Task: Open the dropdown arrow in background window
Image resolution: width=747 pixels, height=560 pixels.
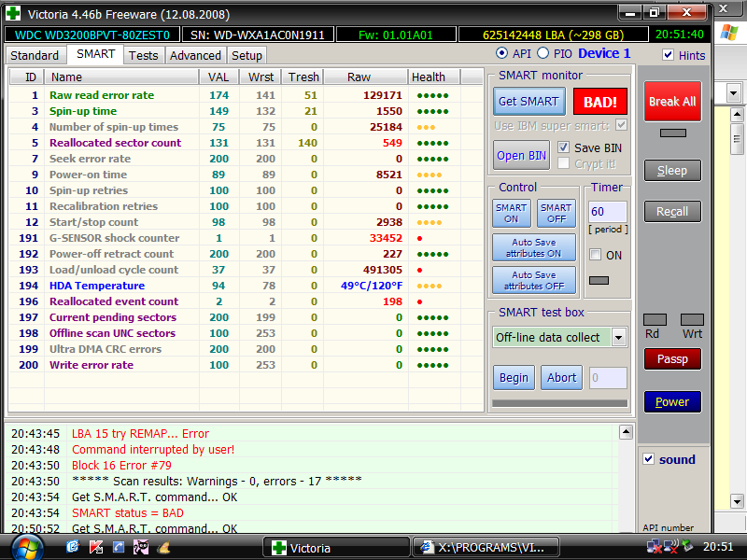Action: pyautogui.click(x=733, y=92)
